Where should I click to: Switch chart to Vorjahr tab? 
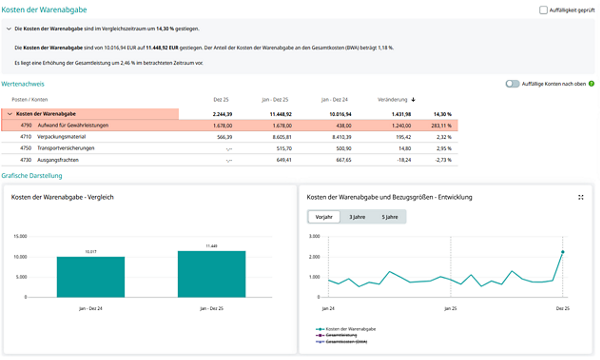(324, 217)
